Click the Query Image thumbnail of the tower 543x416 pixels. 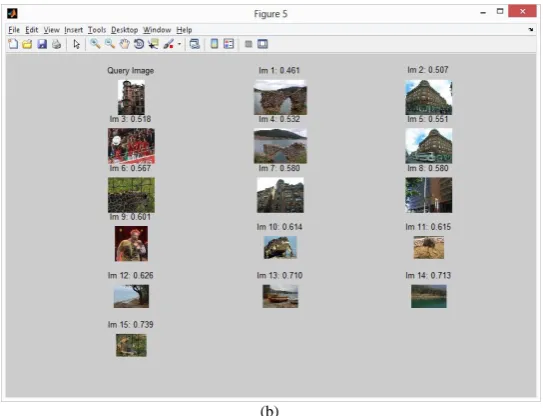point(131,97)
